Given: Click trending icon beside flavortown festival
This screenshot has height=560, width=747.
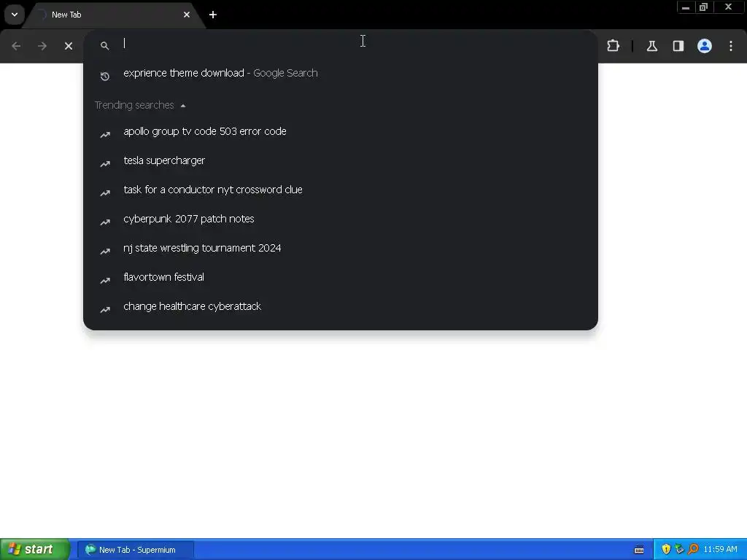Looking at the screenshot, I should point(105,281).
